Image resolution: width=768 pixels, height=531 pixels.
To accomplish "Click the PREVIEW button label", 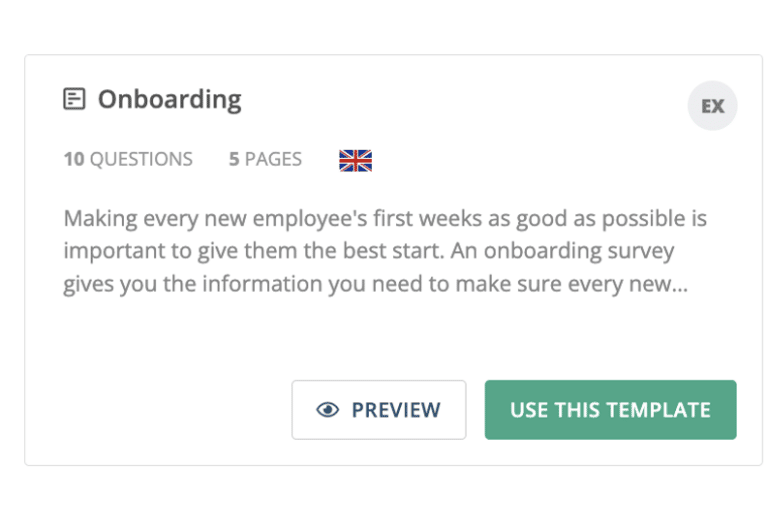I will (396, 410).
